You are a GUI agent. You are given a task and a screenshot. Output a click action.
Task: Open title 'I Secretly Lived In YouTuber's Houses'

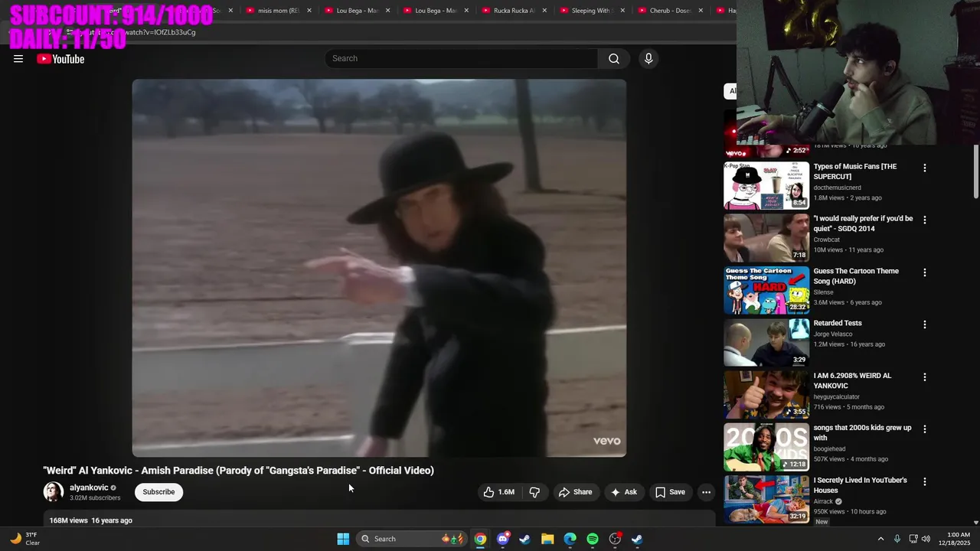(x=860, y=485)
